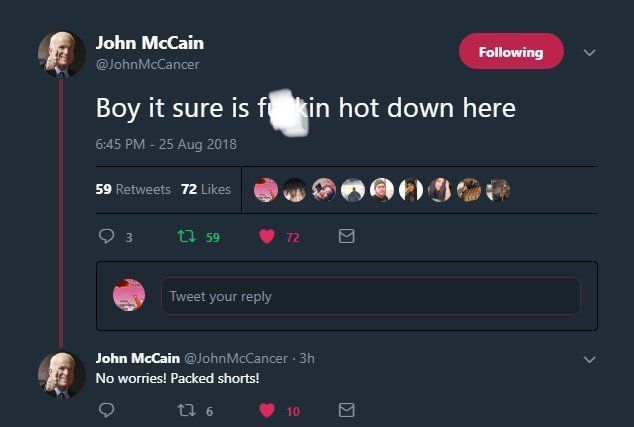Open the 6:45 PM - 25 Aug 2018 timestamp
The width and height of the screenshot is (634, 427).
[x=166, y=144]
